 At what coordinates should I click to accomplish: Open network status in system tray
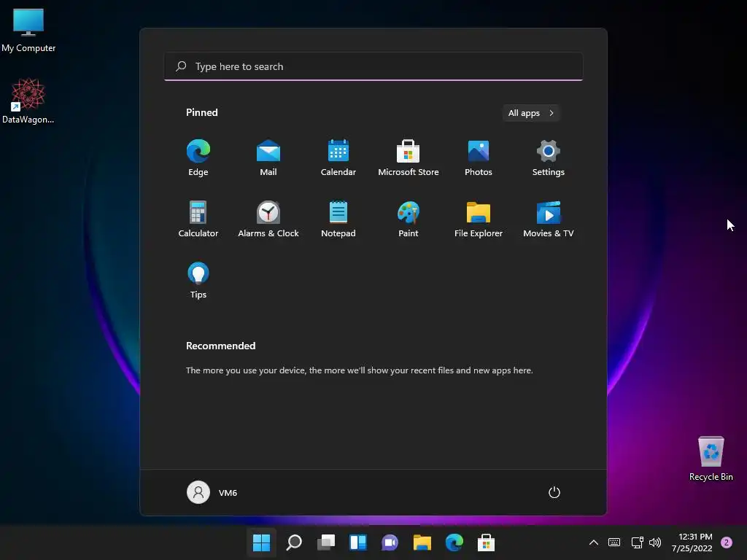point(637,542)
